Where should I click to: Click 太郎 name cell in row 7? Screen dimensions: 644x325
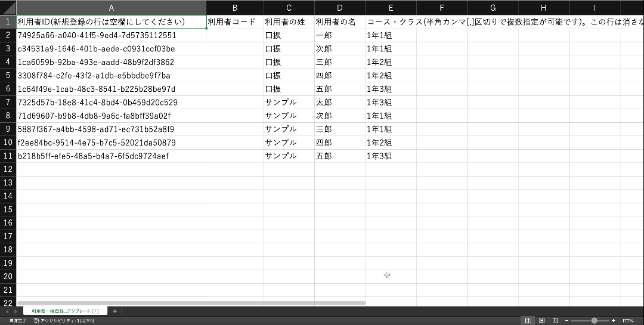coord(340,103)
